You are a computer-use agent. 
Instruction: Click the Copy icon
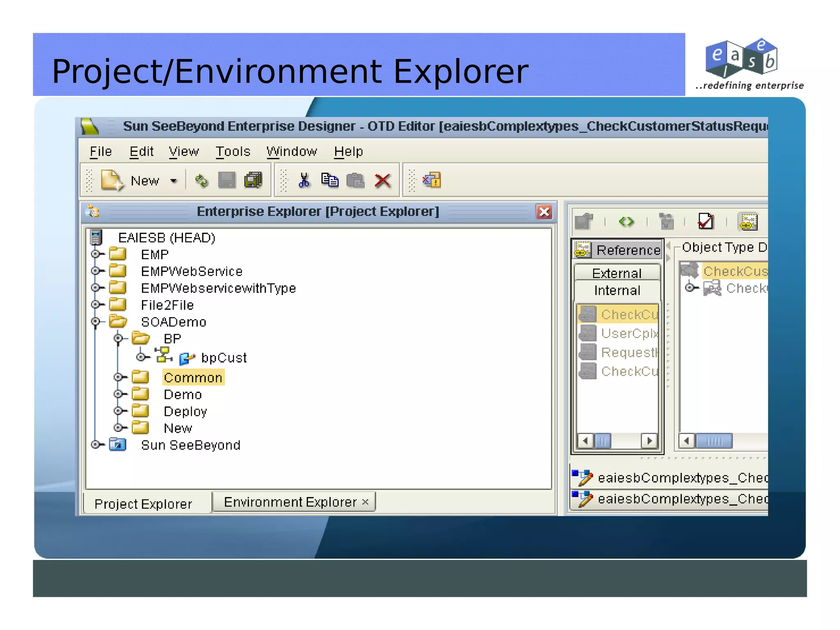[330, 180]
